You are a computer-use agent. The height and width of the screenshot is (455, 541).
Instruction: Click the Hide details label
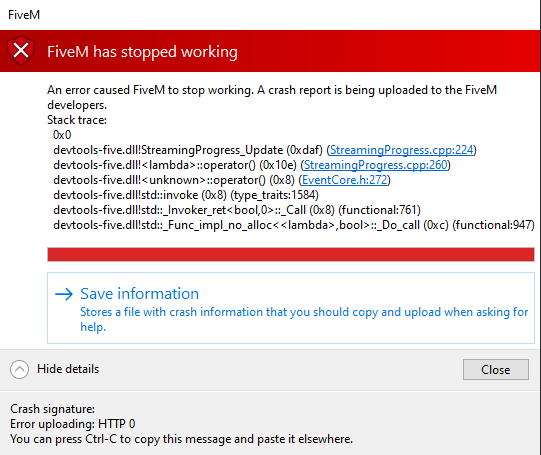click(x=68, y=369)
